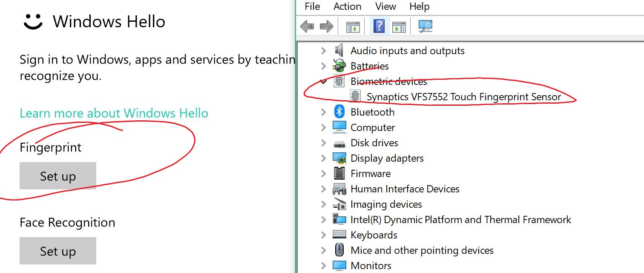644x273 pixels.
Task: Click the Synaptics sensor fingerprint icon
Action: click(355, 96)
